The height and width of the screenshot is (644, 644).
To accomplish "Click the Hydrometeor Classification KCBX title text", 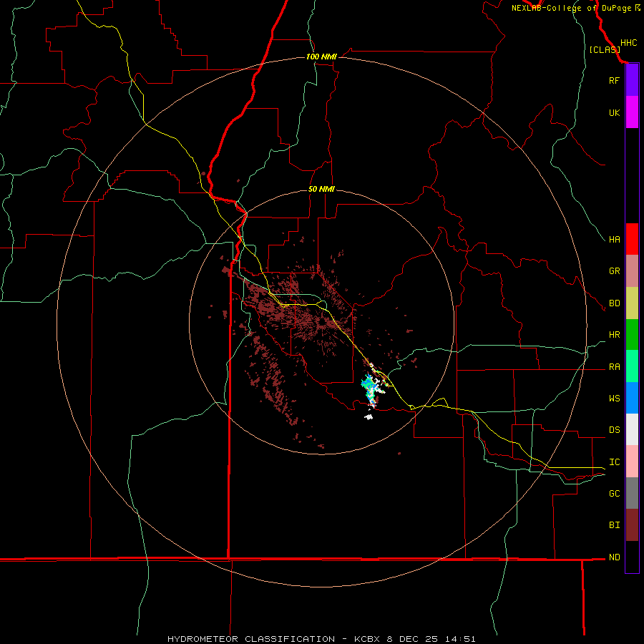I will pos(321,639).
